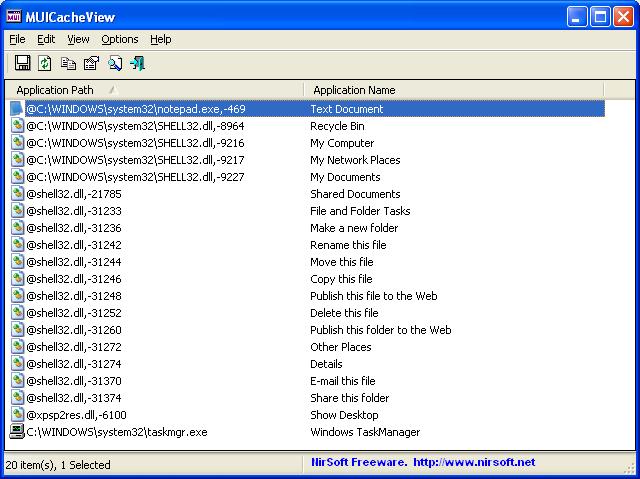Image resolution: width=640 pixels, height=479 pixels.
Task: Select Publish this folder to the Web
Action: 380,330
